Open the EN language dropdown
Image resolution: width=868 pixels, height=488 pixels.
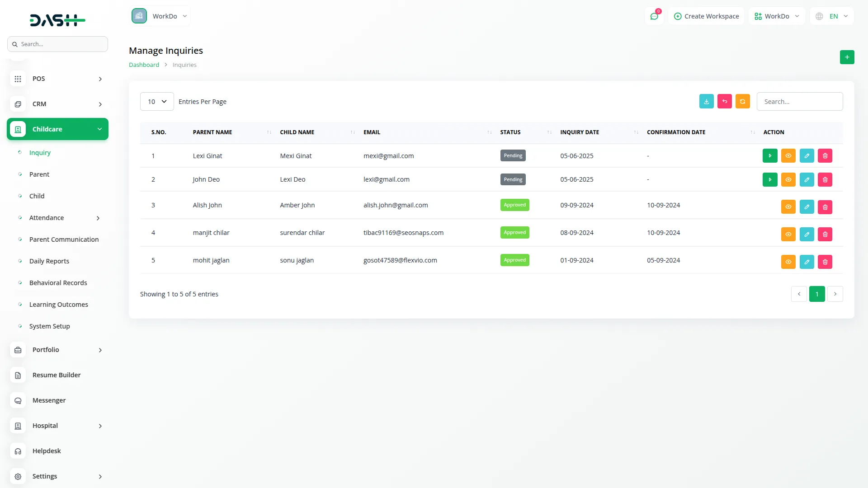(x=832, y=16)
